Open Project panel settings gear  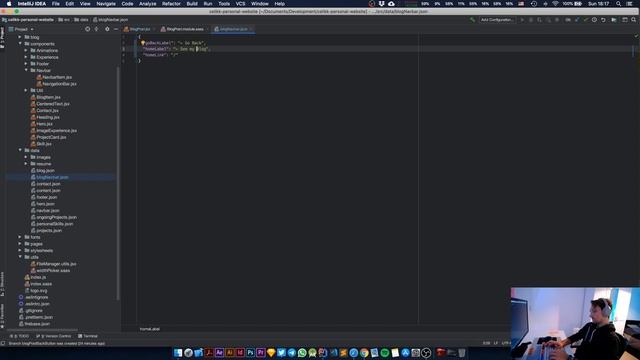coord(107,29)
